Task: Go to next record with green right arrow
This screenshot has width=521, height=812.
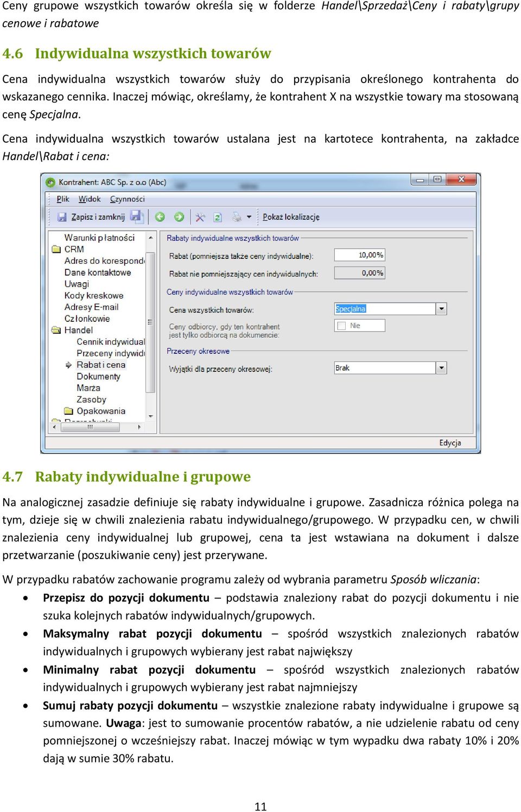Action: [179, 217]
